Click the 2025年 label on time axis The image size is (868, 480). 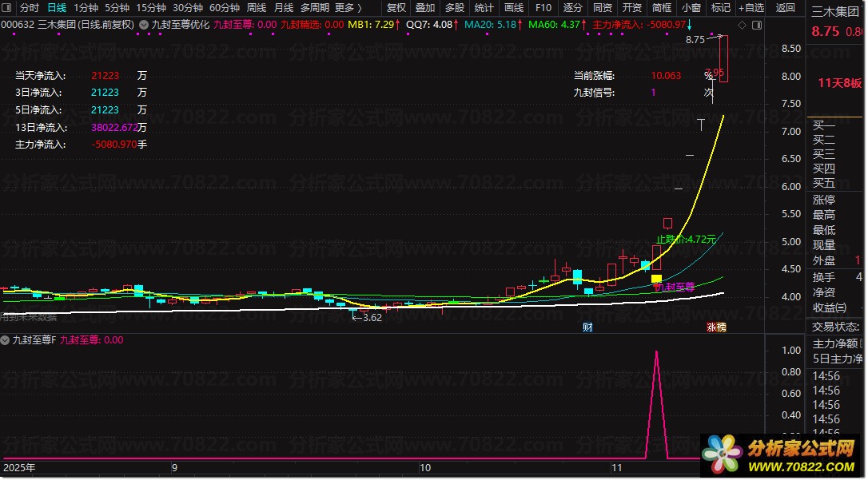(19, 468)
